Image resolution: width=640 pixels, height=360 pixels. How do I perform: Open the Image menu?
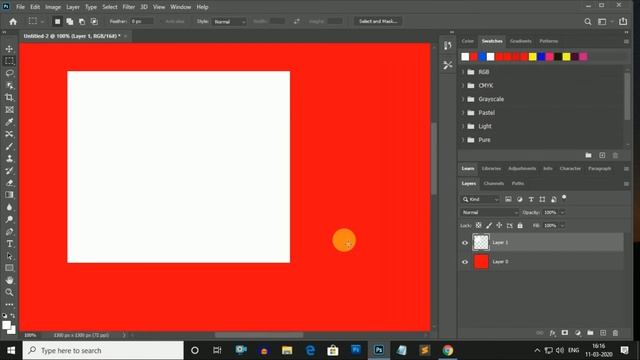53,7
